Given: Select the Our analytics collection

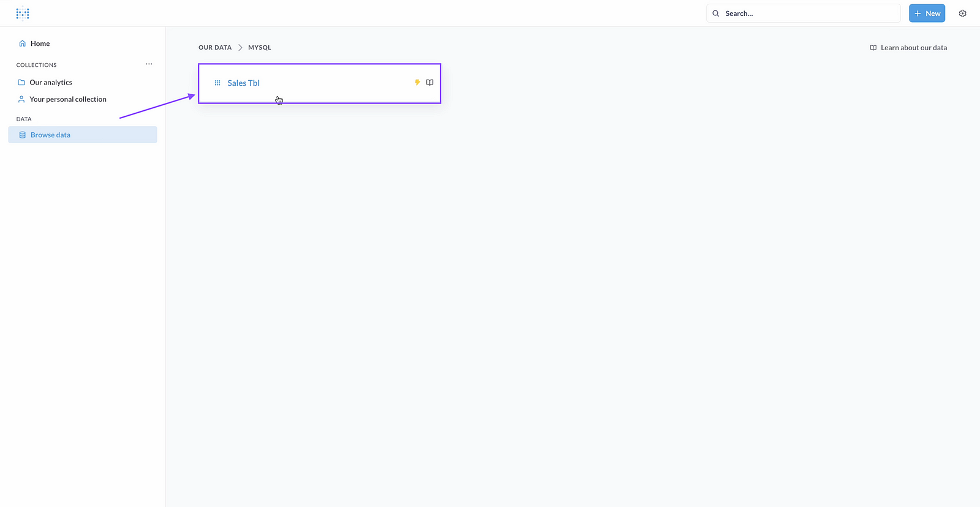Looking at the screenshot, I should coord(51,82).
